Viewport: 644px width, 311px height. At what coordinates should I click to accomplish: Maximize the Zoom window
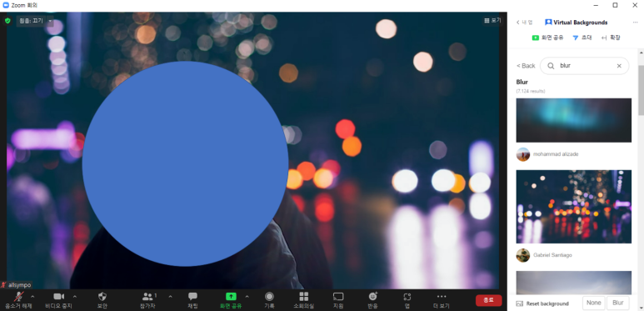pyautogui.click(x=615, y=5)
